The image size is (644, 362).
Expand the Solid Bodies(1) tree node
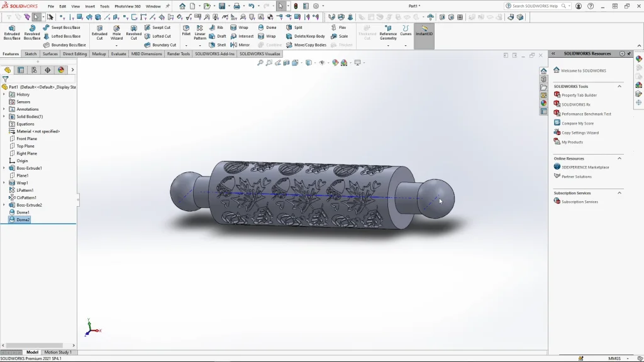[4, 116]
